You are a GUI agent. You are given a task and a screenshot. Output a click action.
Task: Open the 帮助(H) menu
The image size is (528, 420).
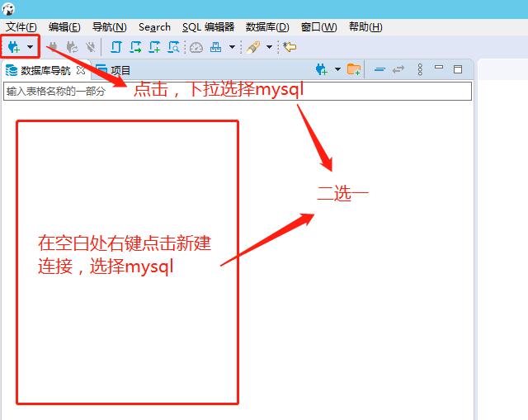[x=365, y=27]
